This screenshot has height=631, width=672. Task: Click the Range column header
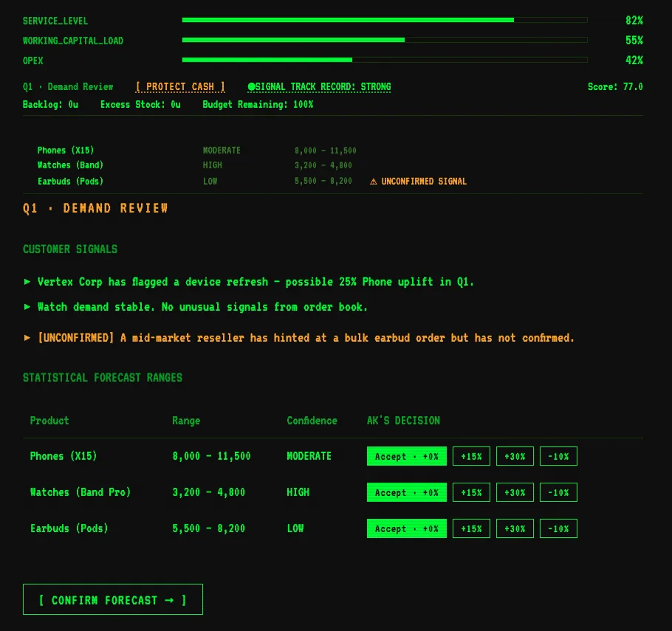186,421
